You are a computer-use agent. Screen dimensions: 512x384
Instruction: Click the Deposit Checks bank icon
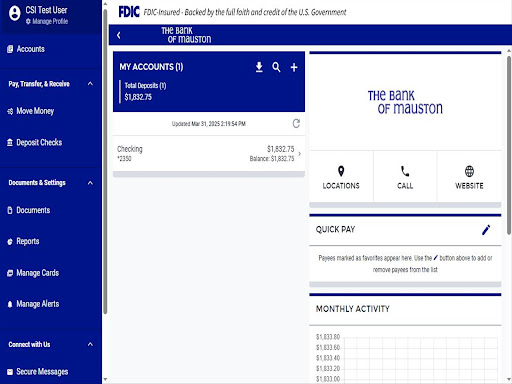pyautogui.click(x=10, y=143)
